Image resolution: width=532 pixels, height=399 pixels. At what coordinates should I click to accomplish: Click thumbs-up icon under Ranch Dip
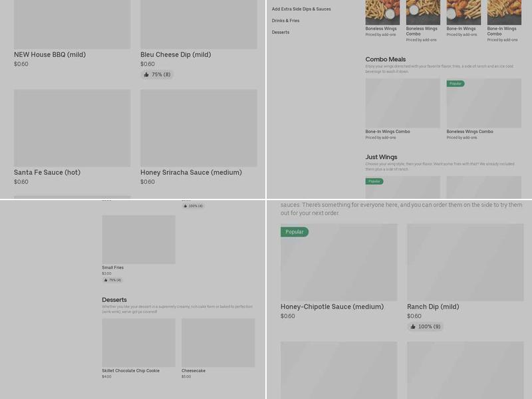click(x=413, y=327)
